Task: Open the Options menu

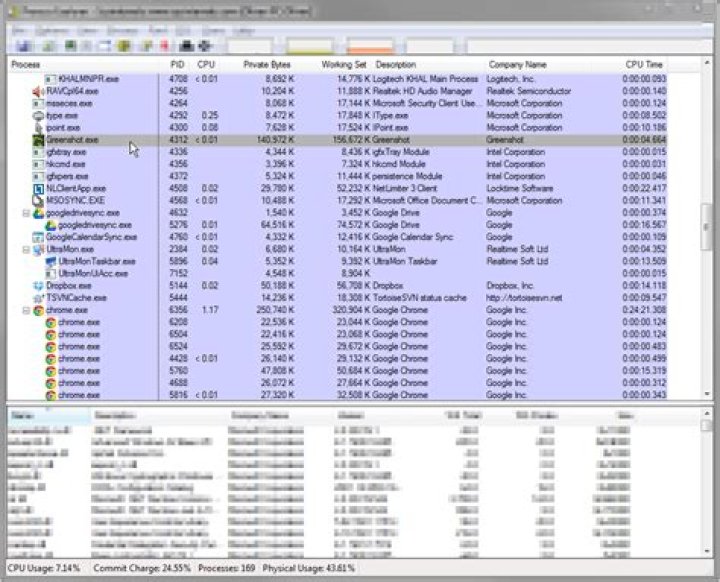Action: [x=52, y=31]
